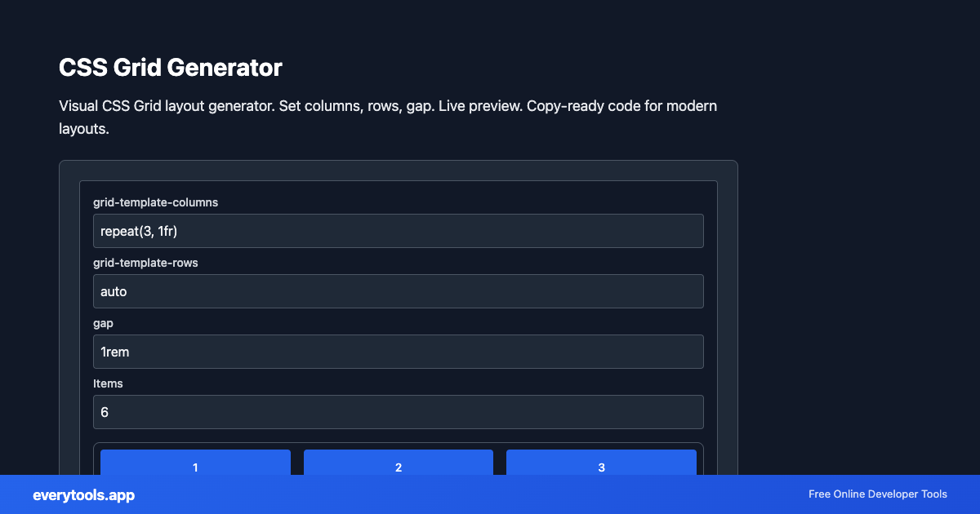Click into the grid-template-columns input field
The height and width of the screenshot is (514, 980).
[398, 230]
